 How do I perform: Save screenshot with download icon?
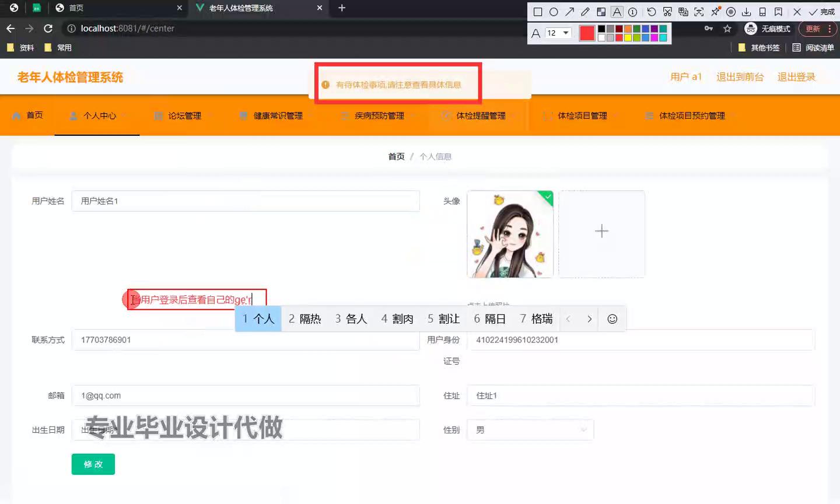click(746, 12)
